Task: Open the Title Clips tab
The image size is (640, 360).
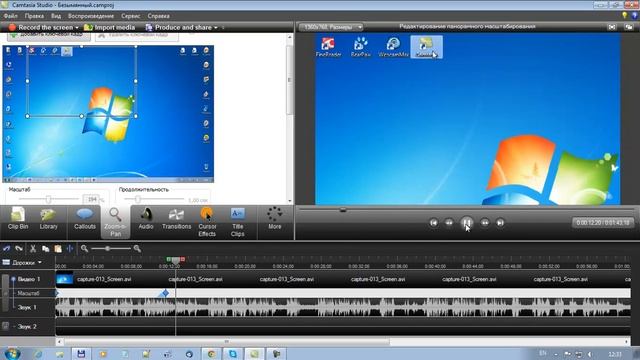Action: point(237,222)
